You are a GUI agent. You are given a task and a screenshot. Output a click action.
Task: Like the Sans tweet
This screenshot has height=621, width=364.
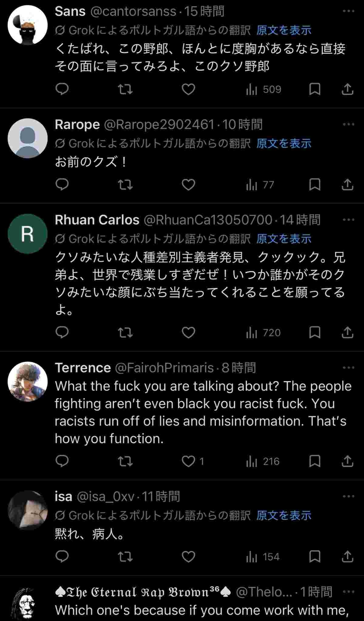coord(188,89)
